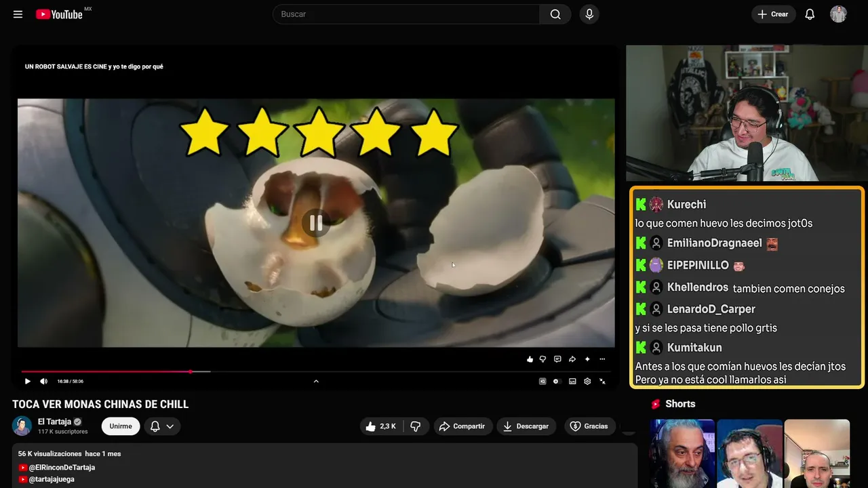Image resolution: width=868 pixels, height=488 pixels.
Task: Click the video title UN ROBOT SALVAJE ES CINE
Action: (x=94, y=66)
